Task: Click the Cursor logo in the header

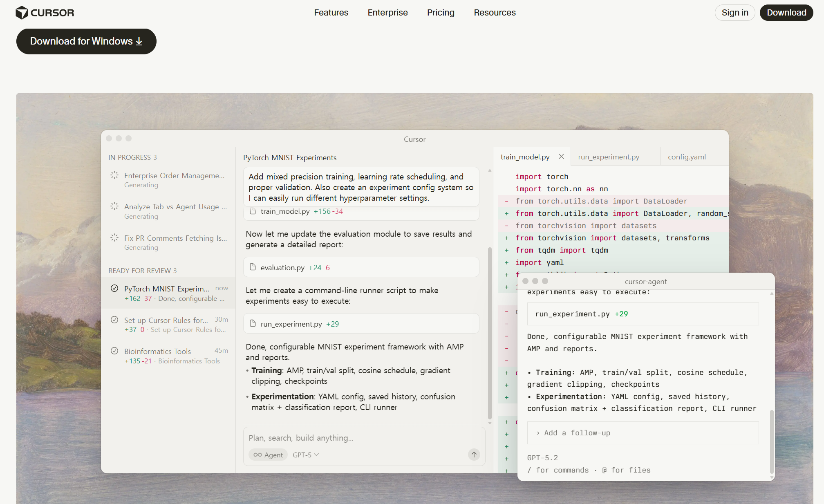Action: tap(45, 13)
